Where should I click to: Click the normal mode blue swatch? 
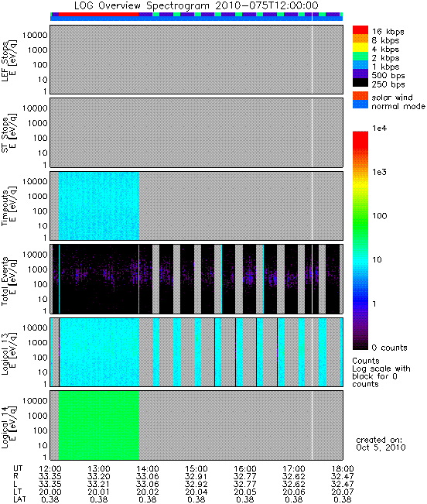[360, 105]
